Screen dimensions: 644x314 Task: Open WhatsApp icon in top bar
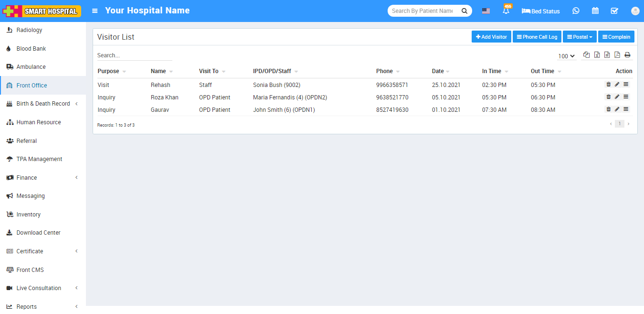coord(576,11)
